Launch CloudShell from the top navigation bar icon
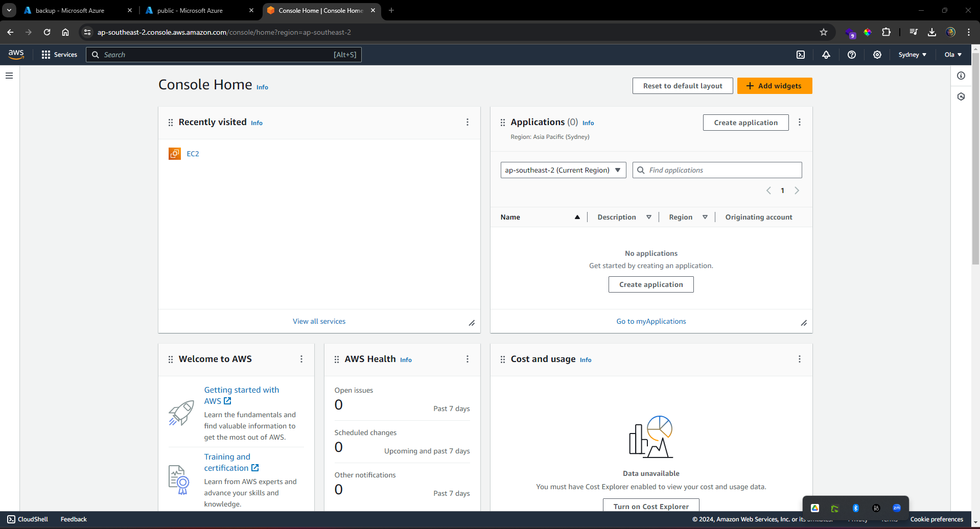The height and width of the screenshot is (529, 980). 801,55
